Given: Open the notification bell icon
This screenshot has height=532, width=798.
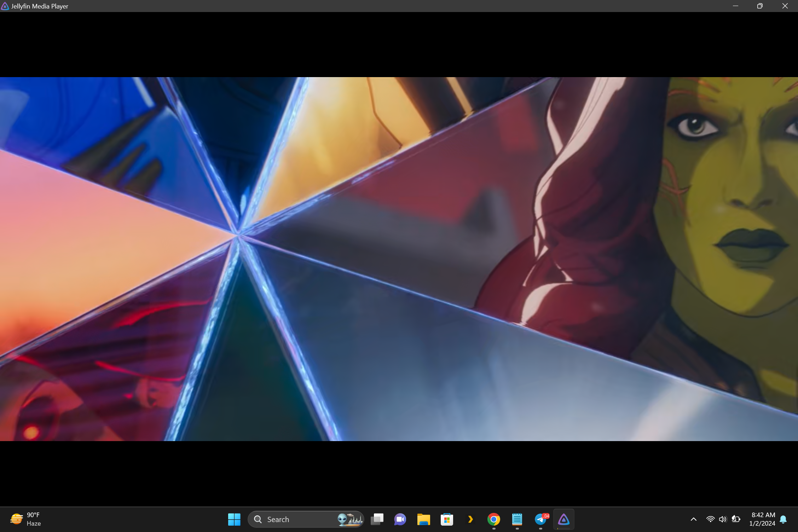Looking at the screenshot, I should (x=783, y=519).
